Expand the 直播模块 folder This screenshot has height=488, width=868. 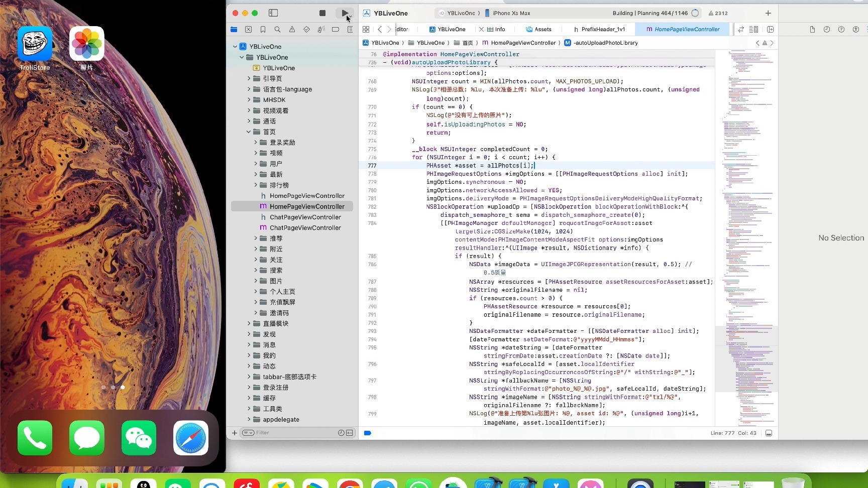[249, 324]
